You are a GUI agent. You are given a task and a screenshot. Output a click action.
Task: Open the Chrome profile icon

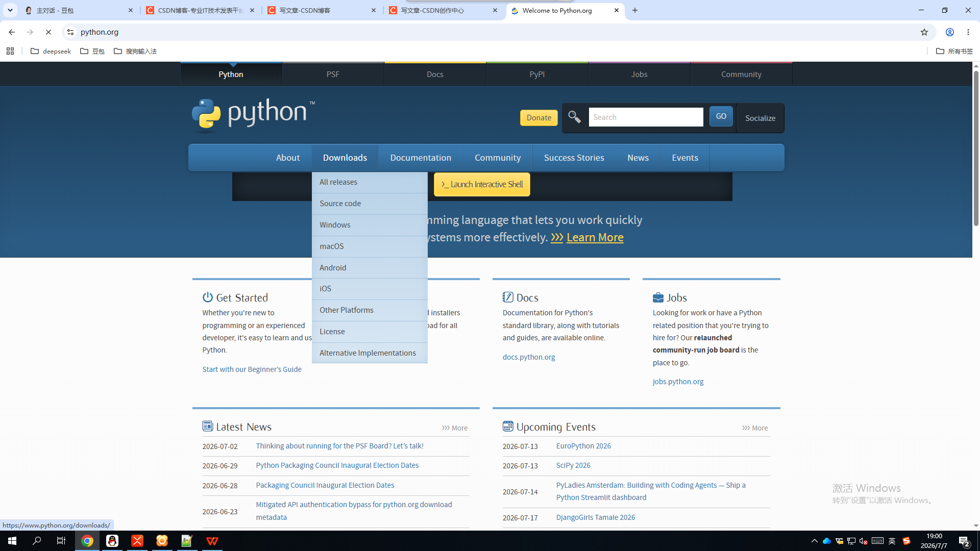[950, 32]
